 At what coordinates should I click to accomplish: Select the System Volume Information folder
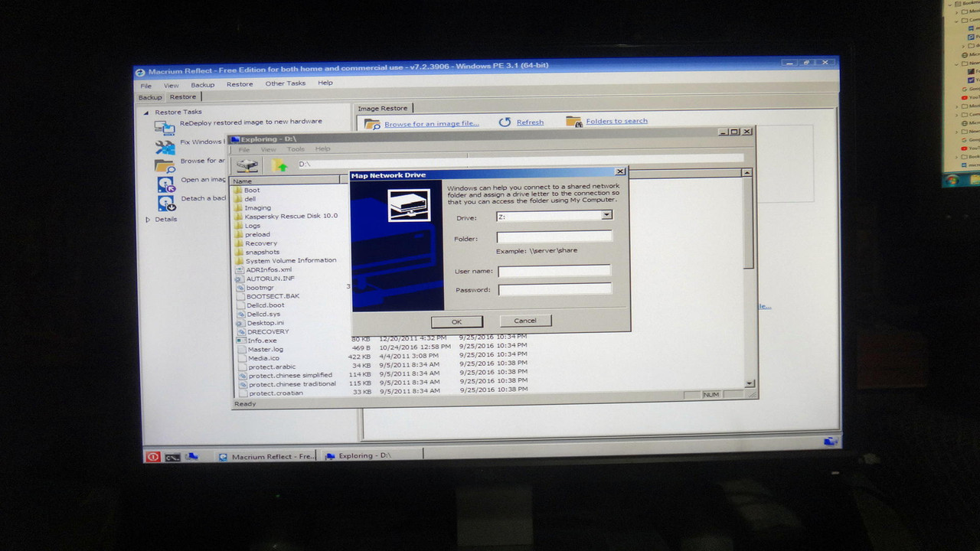(x=291, y=260)
